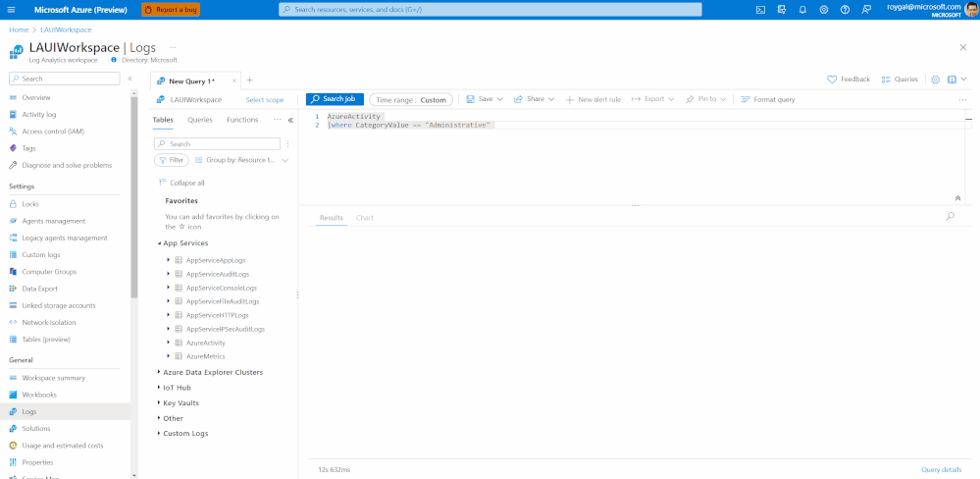Collapse the left resource menu
The height and width of the screenshot is (479, 980).
130,79
